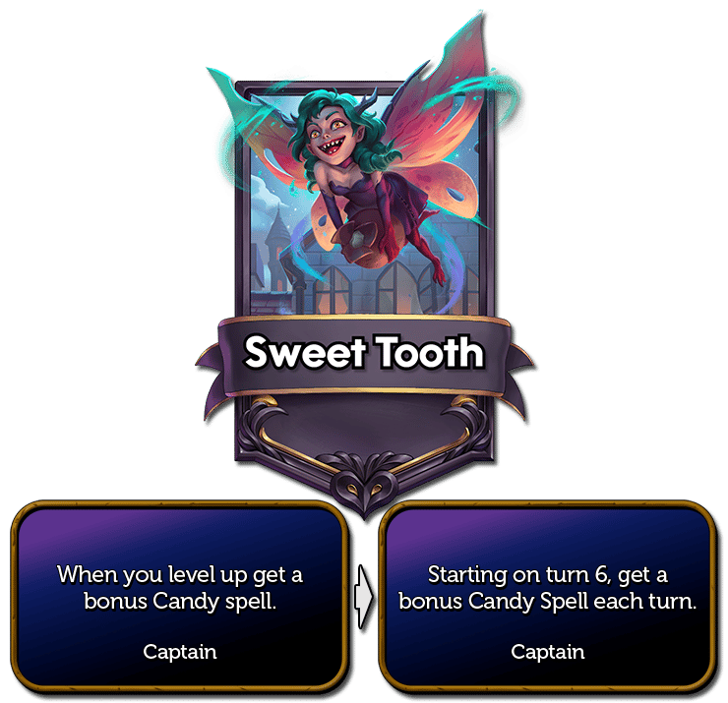
Task: Select the 'Starting on turn 6' ability box
Action: click(548, 597)
